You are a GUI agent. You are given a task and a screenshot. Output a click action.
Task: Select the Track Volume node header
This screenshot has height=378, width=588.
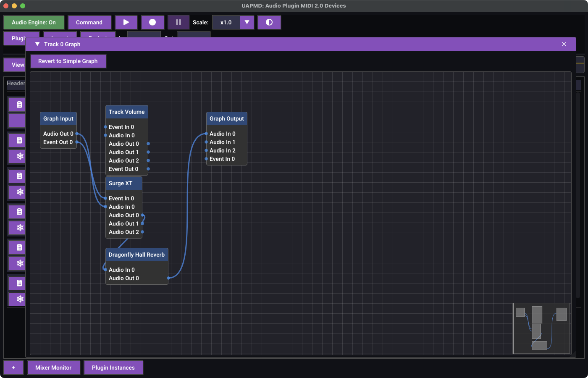coord(126,112)
